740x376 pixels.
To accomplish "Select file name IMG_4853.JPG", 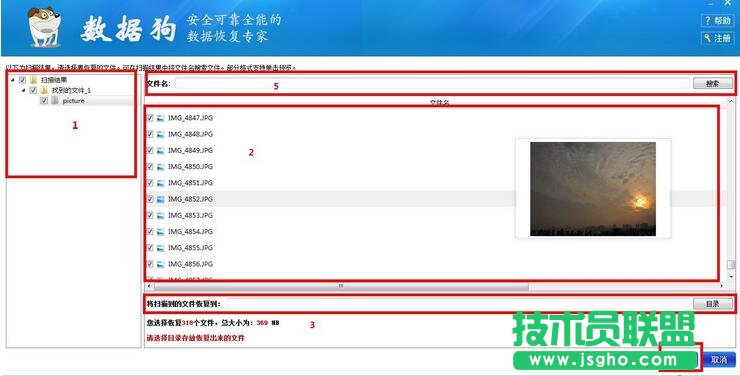I will tap(190, 215).
